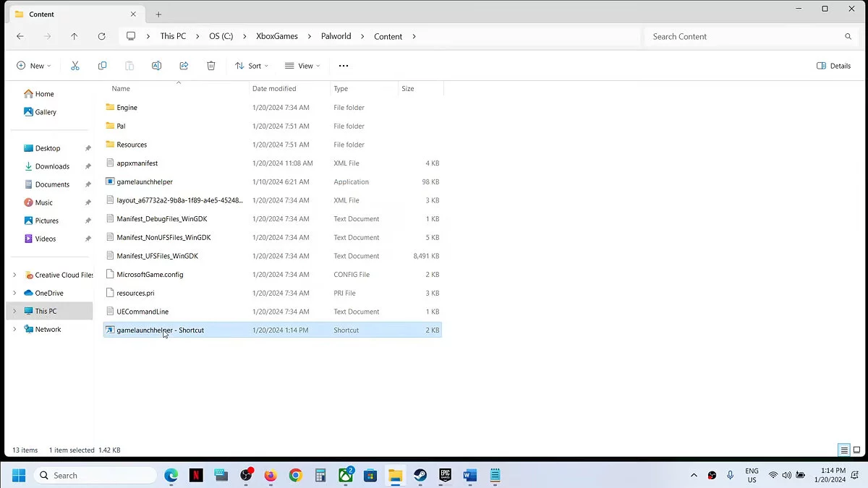
Task: Open the See more ellipsis menu
Action: click(344, 66)
